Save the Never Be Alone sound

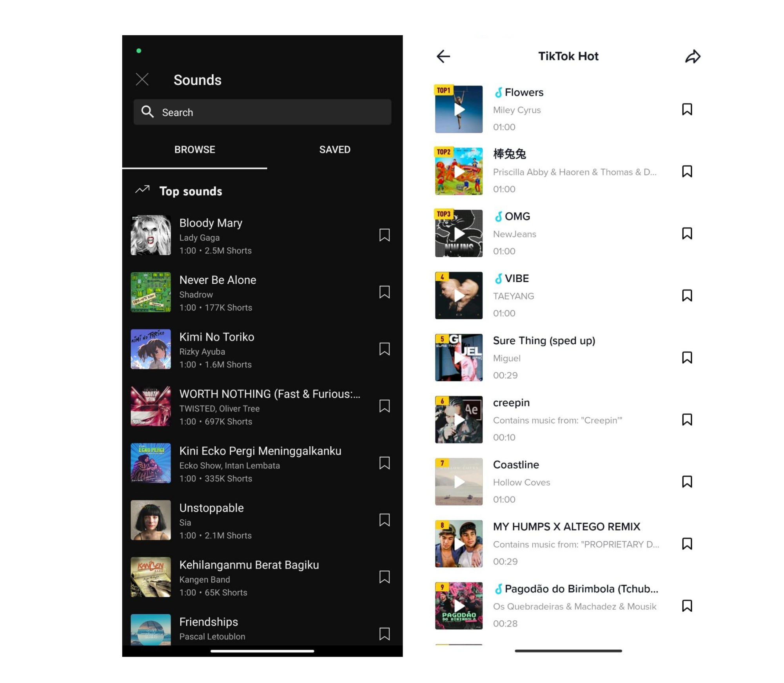click(x=384, y=292)
